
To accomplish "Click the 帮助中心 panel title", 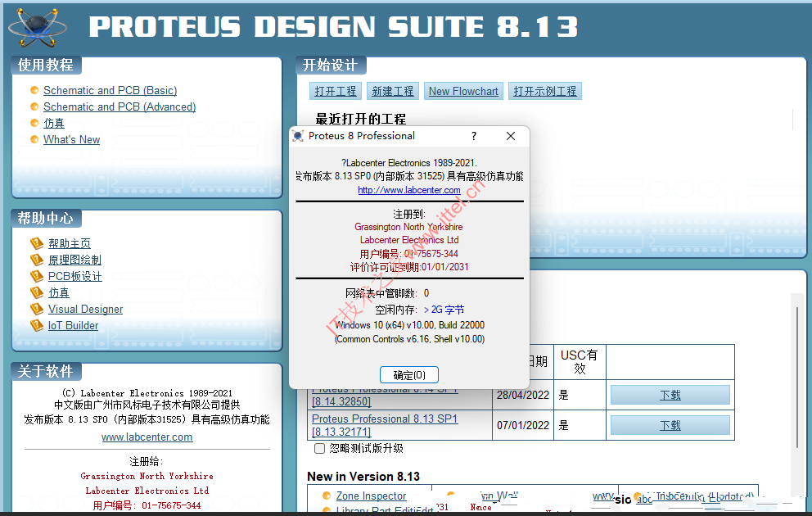I will pos(46,218).
